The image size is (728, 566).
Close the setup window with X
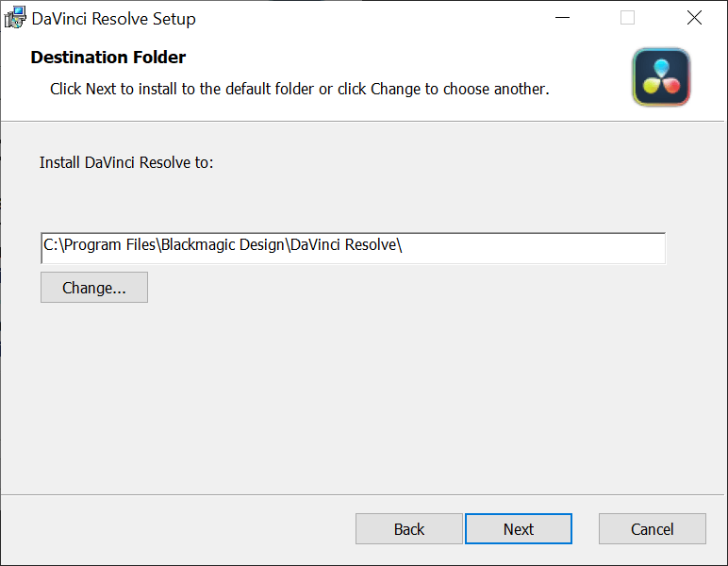(694, 18)
